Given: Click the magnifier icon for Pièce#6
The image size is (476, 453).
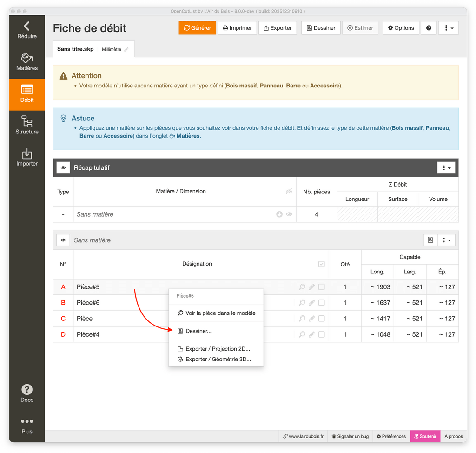Looking at the screenshot, I should click(302, 303).
